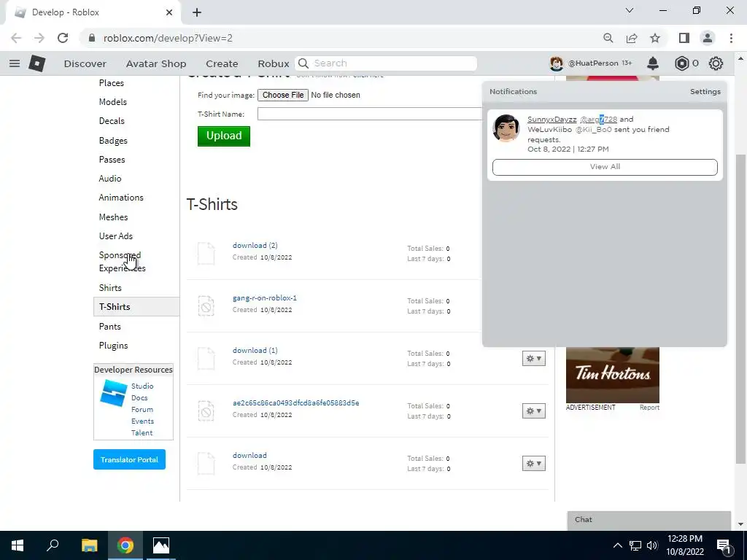Reload the page with the refresh icon
The width and height of the screenshot is (747, 560).
[x=63, y=38]
